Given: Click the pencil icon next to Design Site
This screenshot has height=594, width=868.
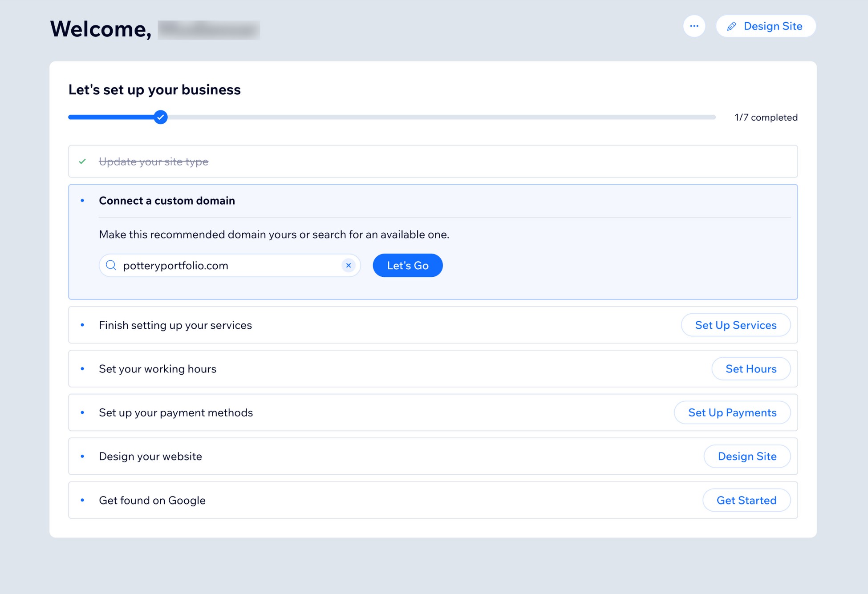Looking at the screenshot, I should [732, 26].
